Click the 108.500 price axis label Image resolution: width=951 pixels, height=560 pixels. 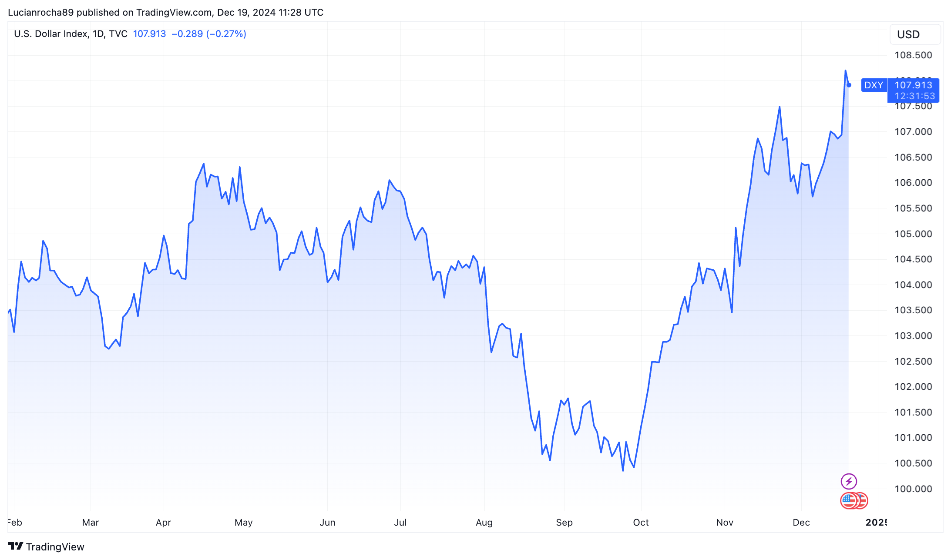[x=913, y=55]
